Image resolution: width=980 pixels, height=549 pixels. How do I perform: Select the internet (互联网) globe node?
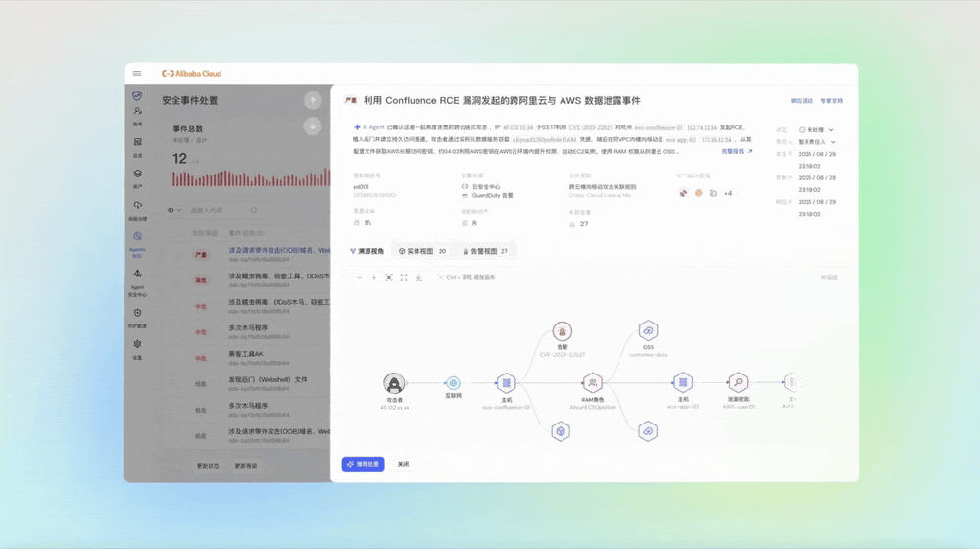click(453, 382)
